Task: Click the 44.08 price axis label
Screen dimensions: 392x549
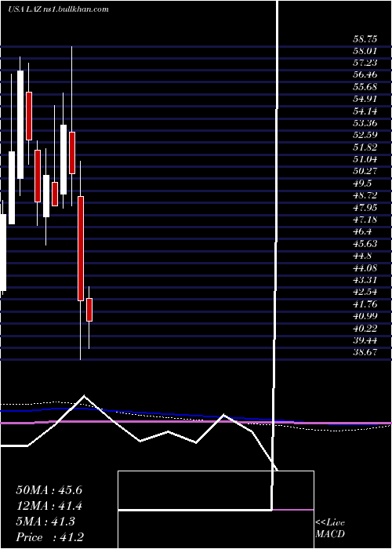Action: (365, 268)
